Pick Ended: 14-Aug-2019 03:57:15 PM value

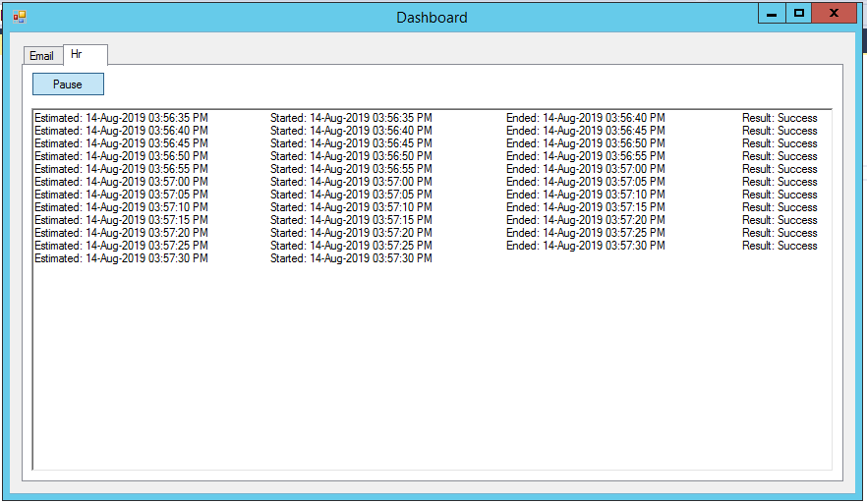(x=586, y=206)
